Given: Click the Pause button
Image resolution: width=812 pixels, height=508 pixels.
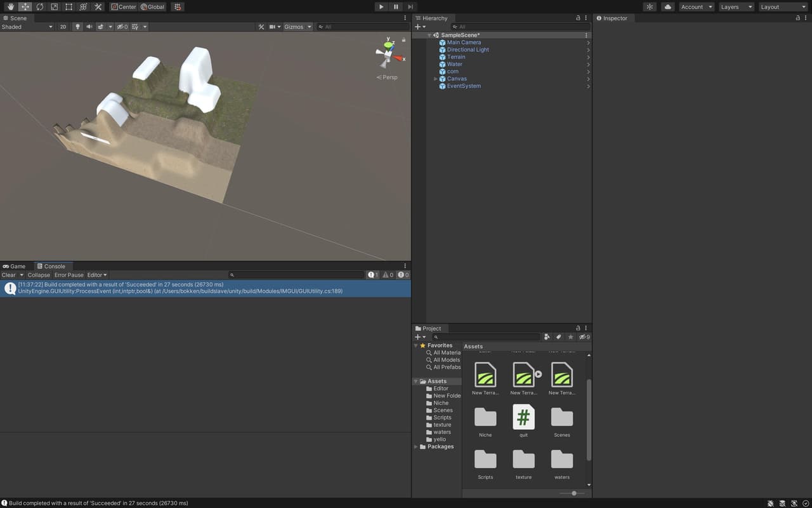Looking at the screenshot, I should [x=396, y=7].
